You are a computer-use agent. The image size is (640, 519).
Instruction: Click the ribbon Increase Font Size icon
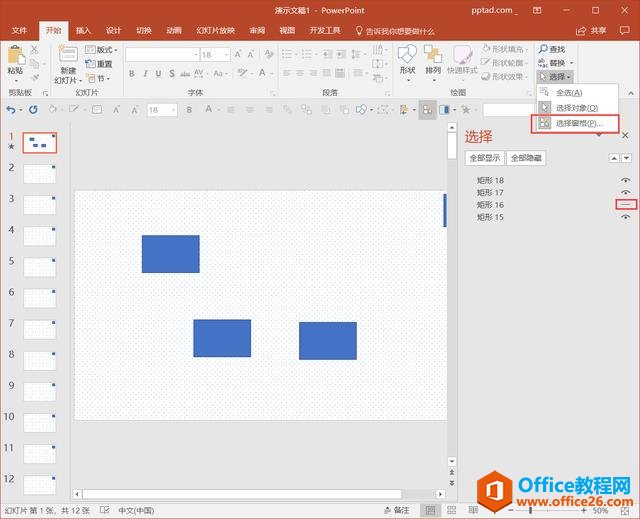(238, 54)
